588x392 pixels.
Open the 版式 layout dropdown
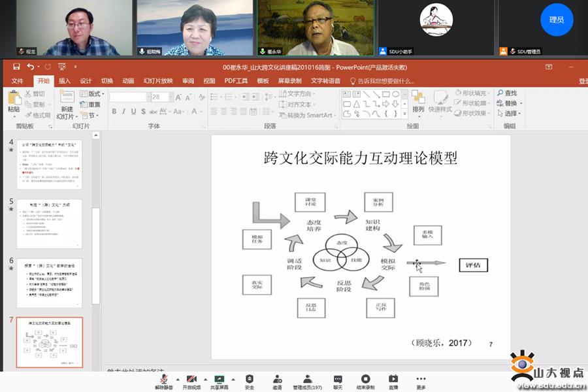click(x=92, y=93)
